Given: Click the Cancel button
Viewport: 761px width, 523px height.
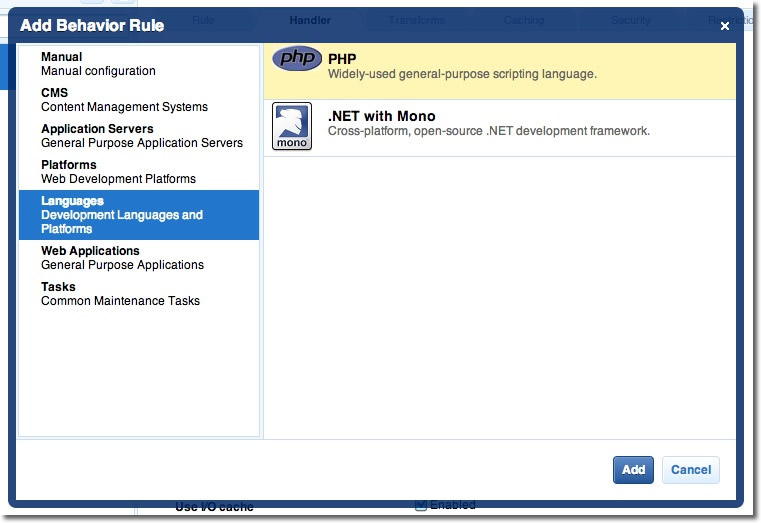Looking at the screenshot, I should (690, 470).
